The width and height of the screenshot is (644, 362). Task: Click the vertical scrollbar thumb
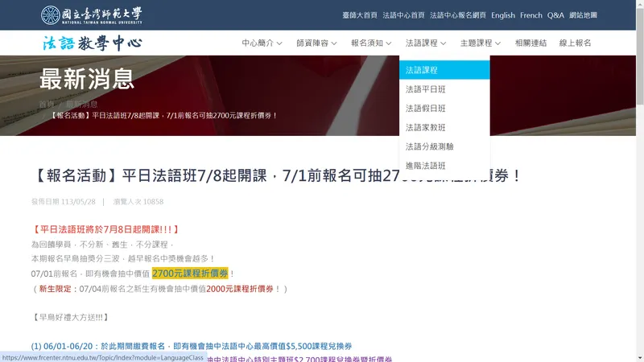[x=640, y=56]
